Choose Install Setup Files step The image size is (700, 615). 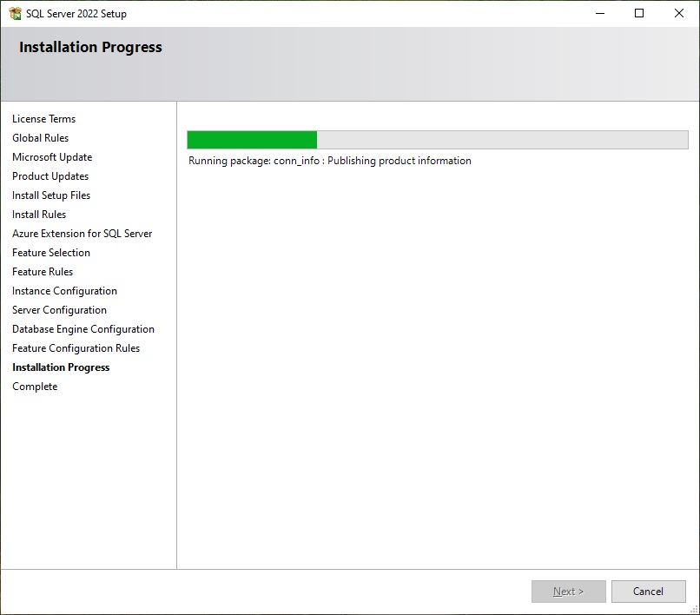(x=51, y=195)
